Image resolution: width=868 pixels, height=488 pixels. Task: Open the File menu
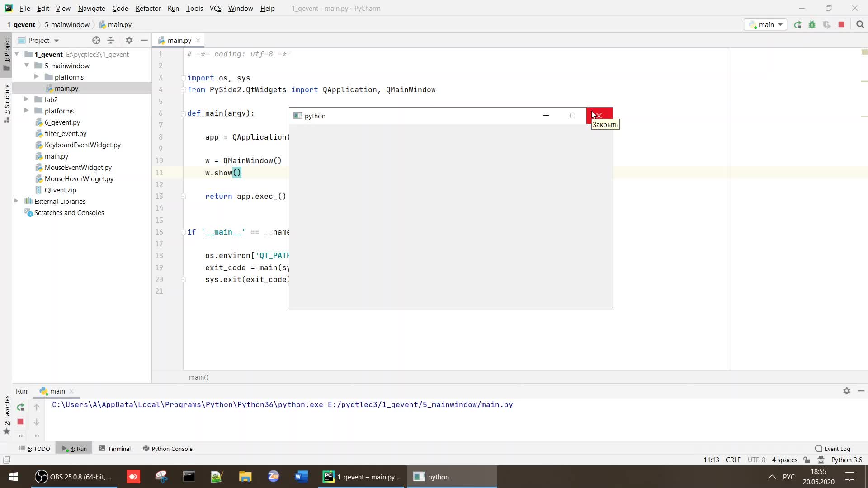tap(25, 8)
